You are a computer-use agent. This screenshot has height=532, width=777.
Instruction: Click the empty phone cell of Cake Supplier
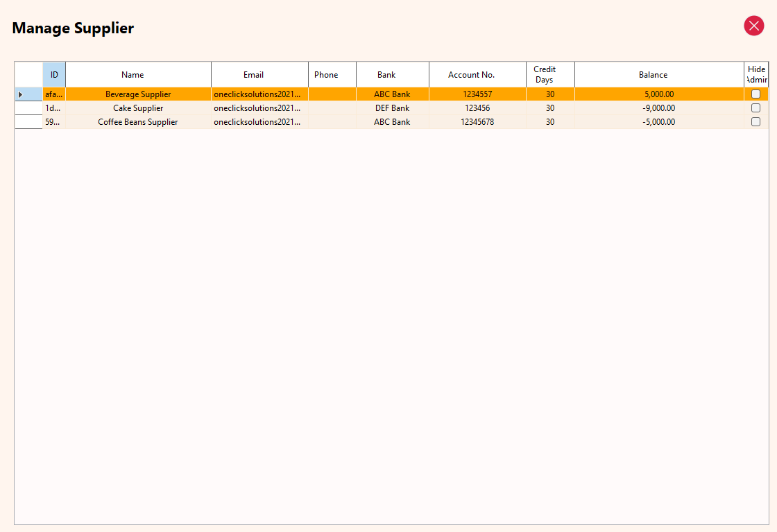332,108
